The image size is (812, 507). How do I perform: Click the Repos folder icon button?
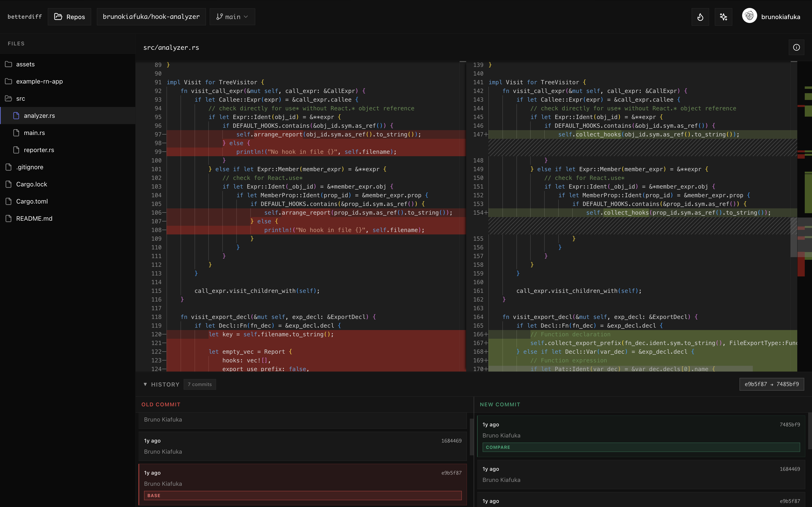click(69, 17)
